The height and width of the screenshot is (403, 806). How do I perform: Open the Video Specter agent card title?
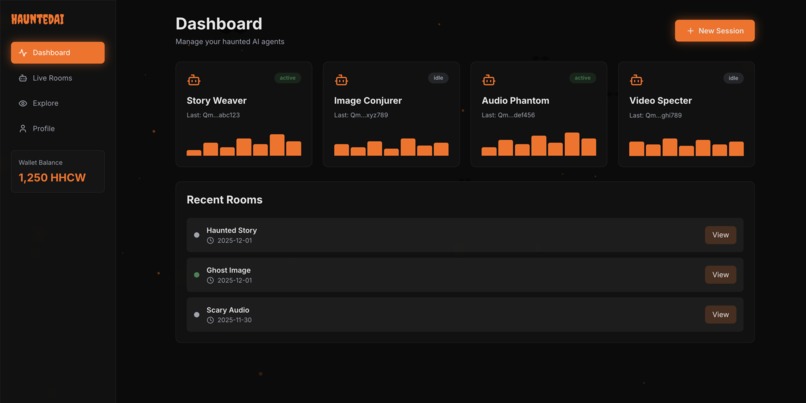[x=661, y=101]
